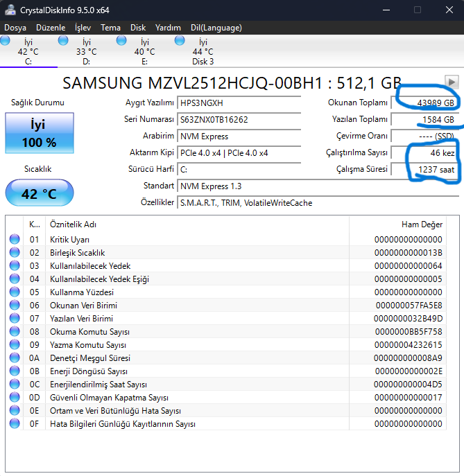
Task: Click the İyi 100 % health status button
Action: 40,133
